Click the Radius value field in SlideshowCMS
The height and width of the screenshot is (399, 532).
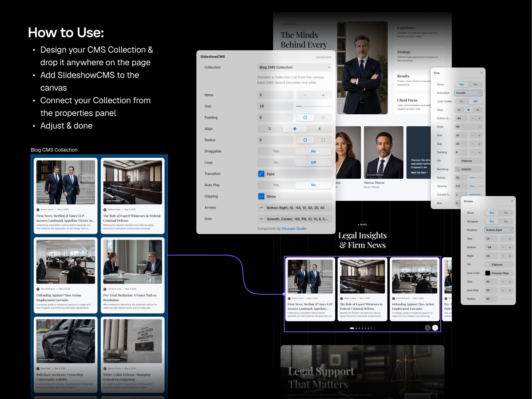pyautogui.click(x=275, y=140)
